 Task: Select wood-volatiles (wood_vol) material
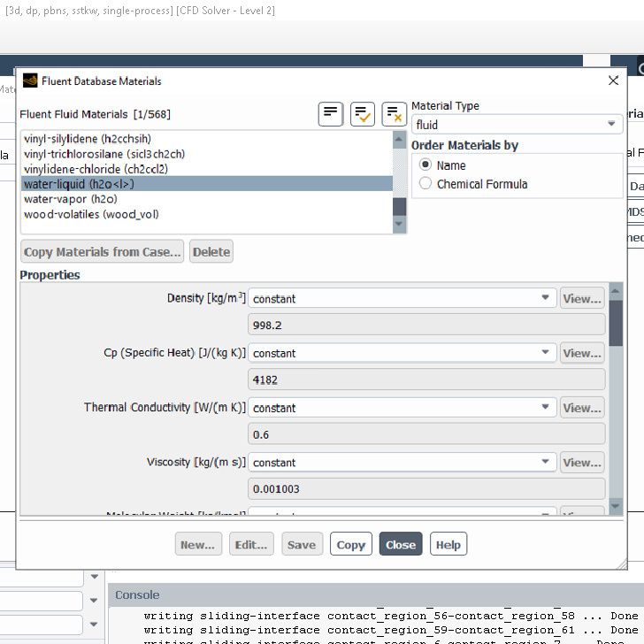pyautogui.click(x=207, y=214)
